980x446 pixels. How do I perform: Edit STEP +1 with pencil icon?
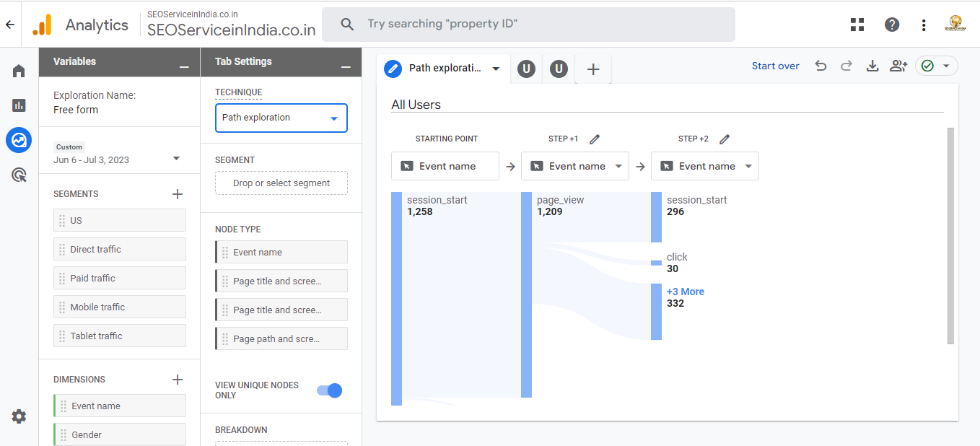[595, 139]
